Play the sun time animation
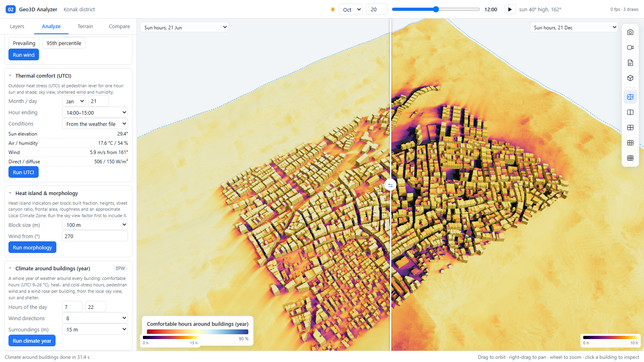 510,9
